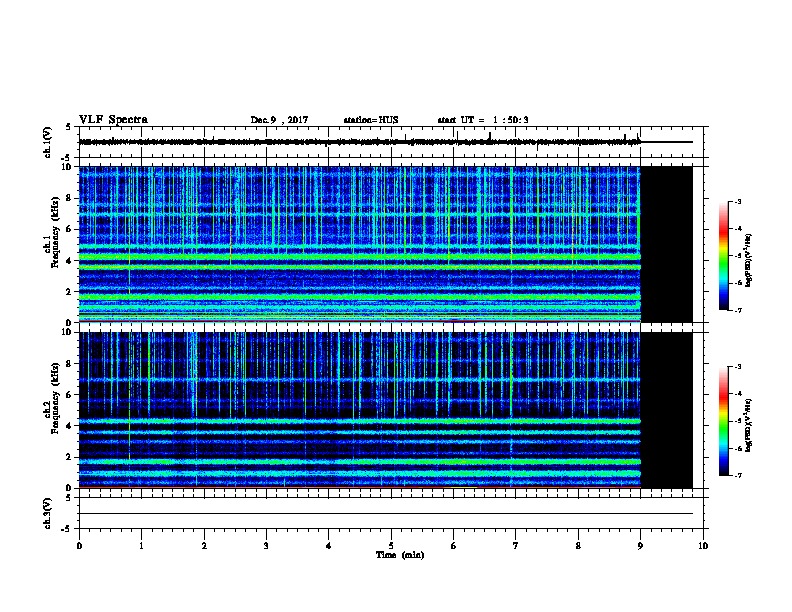Click the -5 tick on ch.3(V) axis
This screenshot has height=612, width=792.
[x=67, y=529]
